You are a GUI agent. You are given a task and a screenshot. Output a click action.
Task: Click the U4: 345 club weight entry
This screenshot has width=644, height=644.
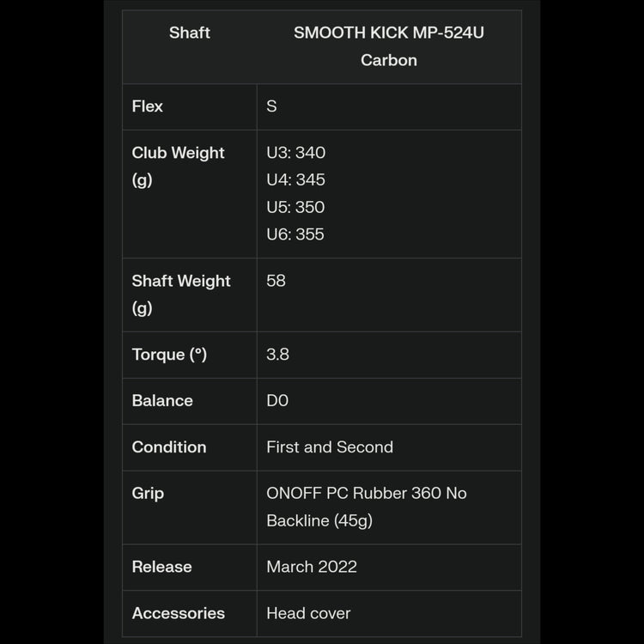[x=295, y=179]
